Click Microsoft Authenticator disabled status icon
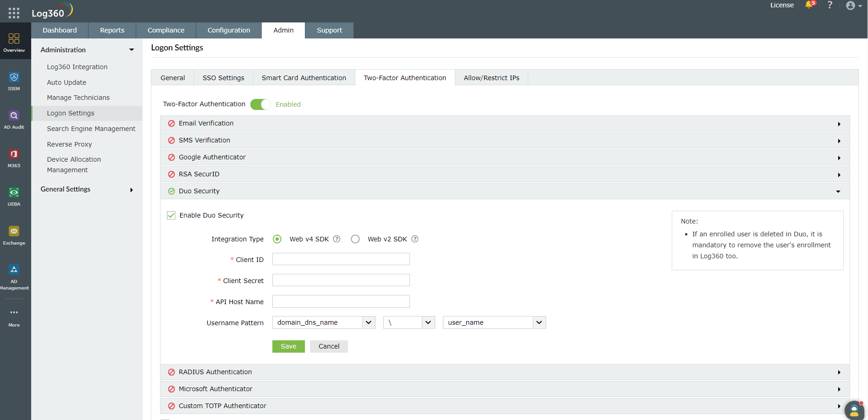Screen dimensions: 868x420 point(171,389)
